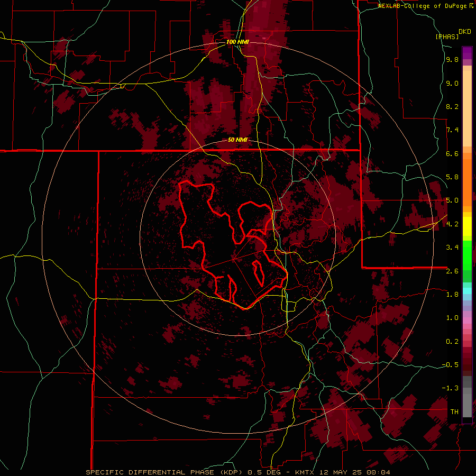This screenshot has height=476, width=476.
Task: Click the 6.6 value on the color scale
Action: click(x=452, y=153)
